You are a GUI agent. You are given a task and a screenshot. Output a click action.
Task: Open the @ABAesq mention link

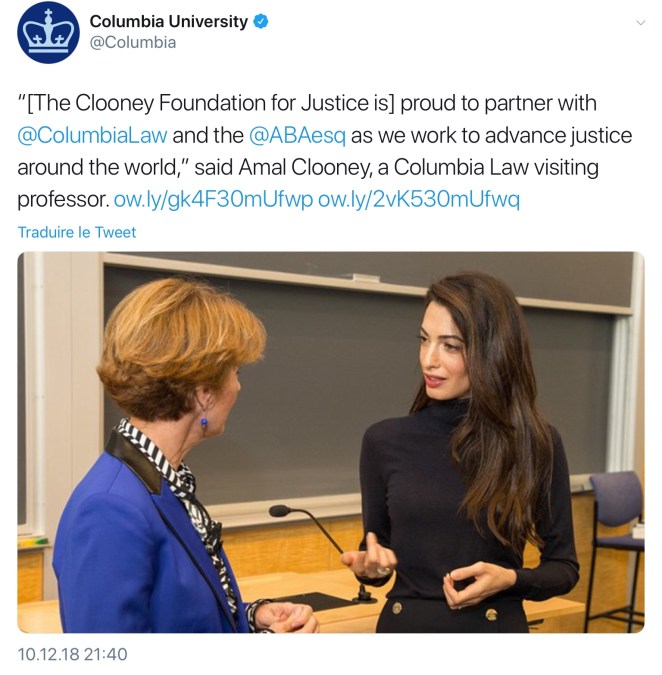click(x=297, y=135)
